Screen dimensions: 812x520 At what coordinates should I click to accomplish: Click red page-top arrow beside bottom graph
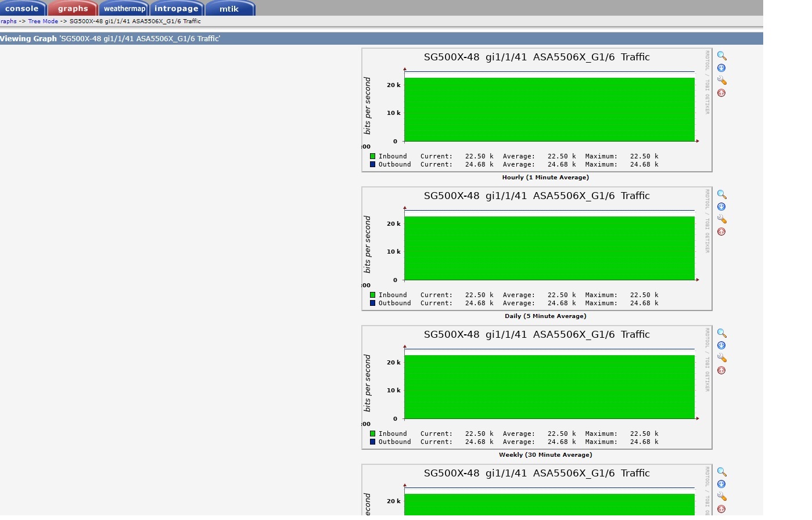point(721,509)
